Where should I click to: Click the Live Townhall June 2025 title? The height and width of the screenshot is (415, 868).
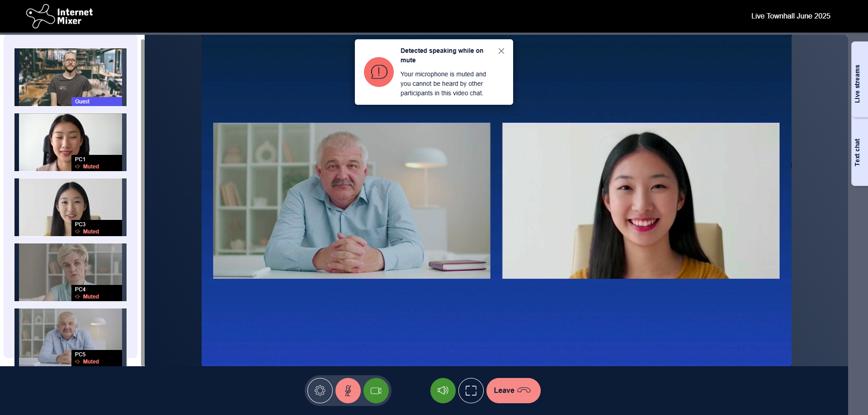790,16
